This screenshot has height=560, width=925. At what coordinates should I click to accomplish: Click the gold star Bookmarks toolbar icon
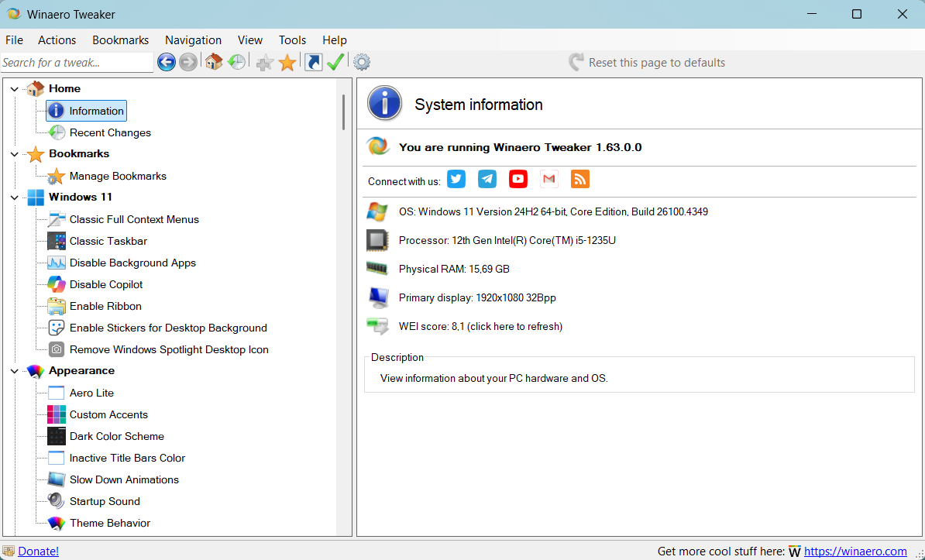[x=287, y=63]
